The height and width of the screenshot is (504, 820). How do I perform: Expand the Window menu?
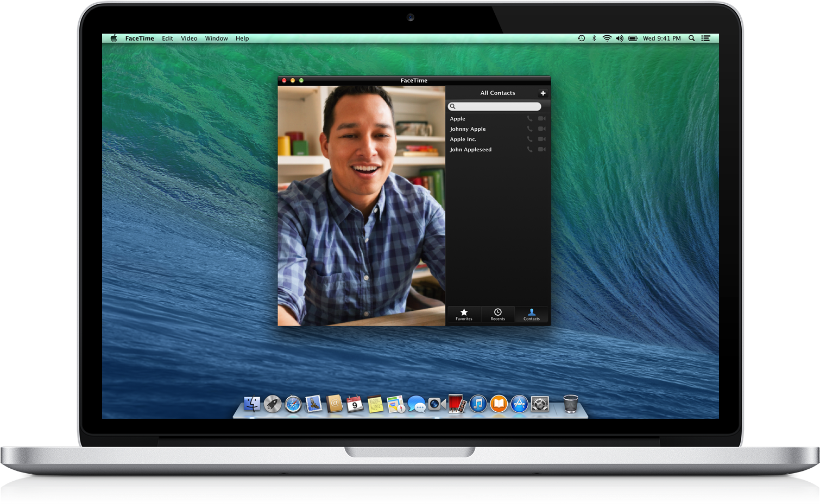216,39
